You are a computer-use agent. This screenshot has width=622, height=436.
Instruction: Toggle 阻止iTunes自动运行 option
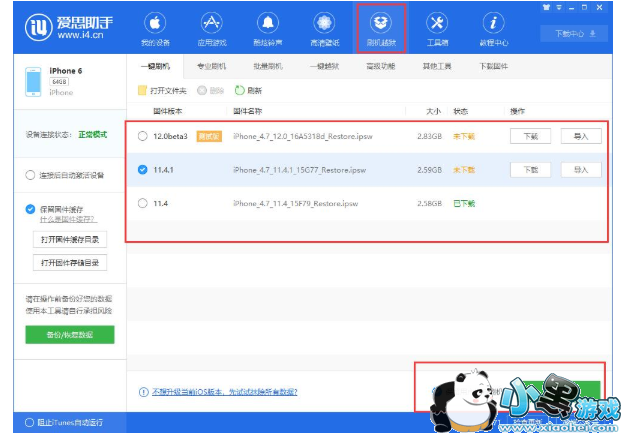(29, 423)
